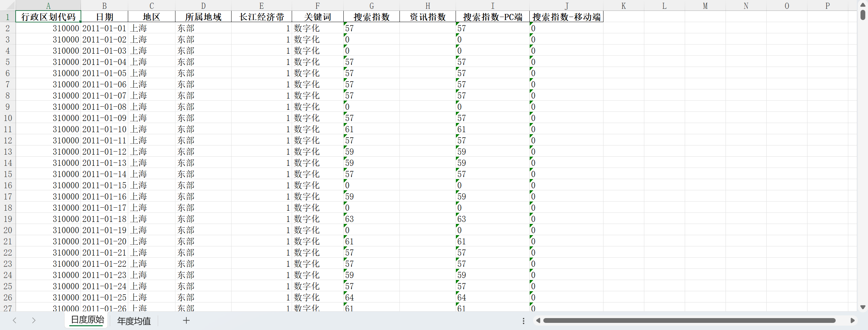This screenshot has height=330, width=868.
Task: Select the 日度原始 sheet tab
Action: [87, 320]
